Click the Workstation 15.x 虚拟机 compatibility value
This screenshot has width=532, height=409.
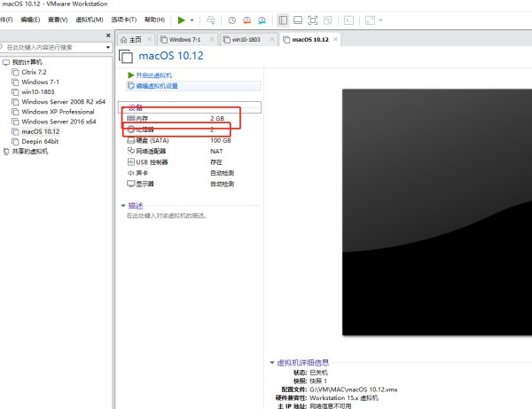pyautogui.click(x=344, y=397)
